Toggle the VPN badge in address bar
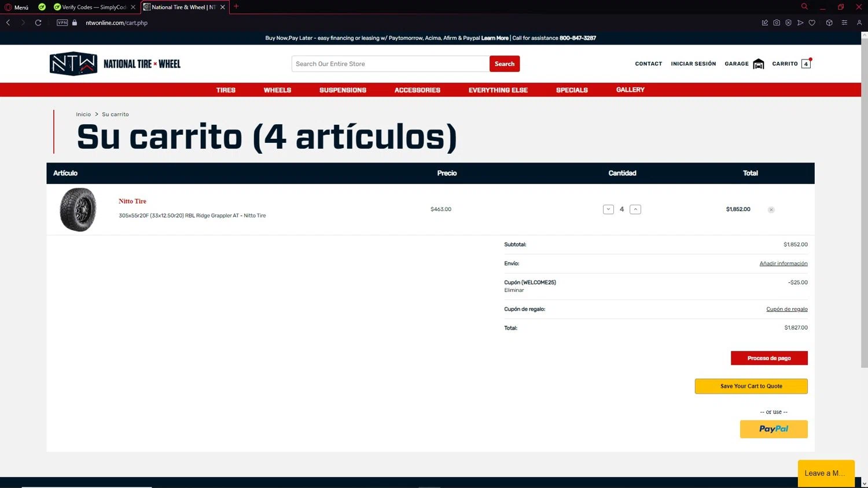The width and height of the screenshot is (868, 488). tap(62, 23)
